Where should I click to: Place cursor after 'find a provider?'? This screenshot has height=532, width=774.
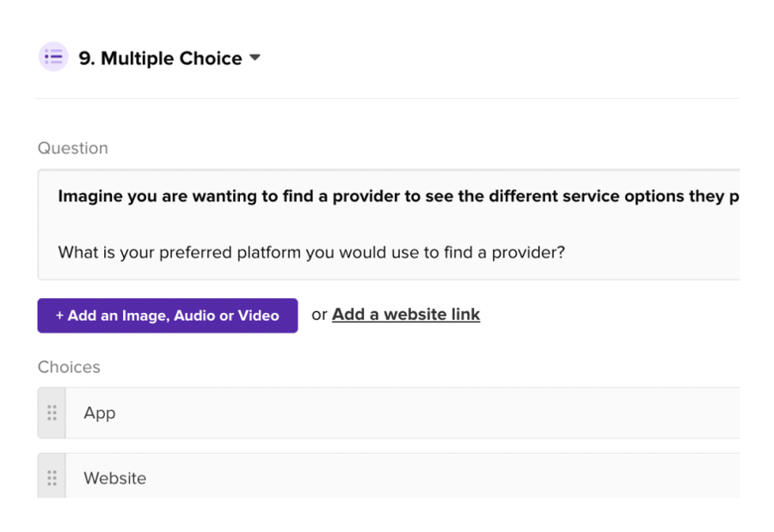pos(567,253)
